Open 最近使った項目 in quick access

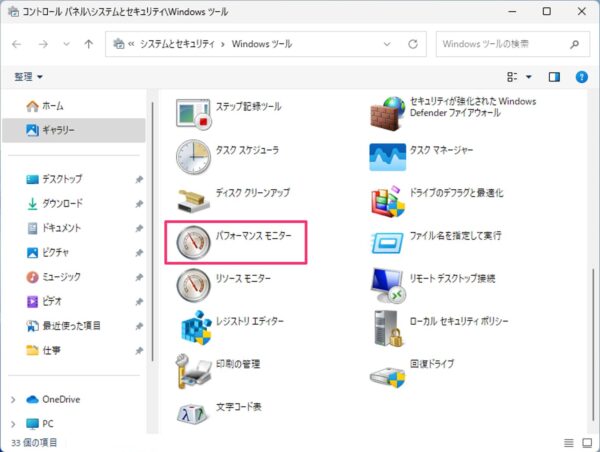(x=63, y=326)
